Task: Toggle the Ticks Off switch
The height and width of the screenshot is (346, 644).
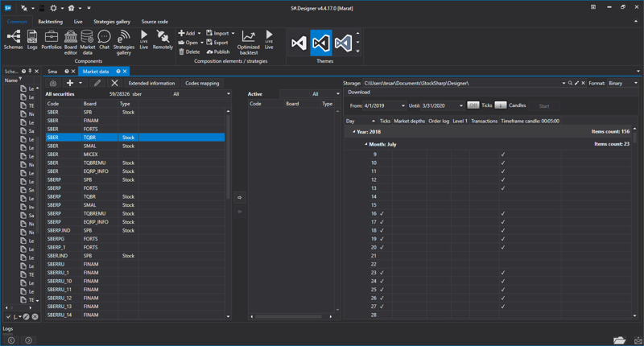Action: pyautogui.click(x=473, y=105)
